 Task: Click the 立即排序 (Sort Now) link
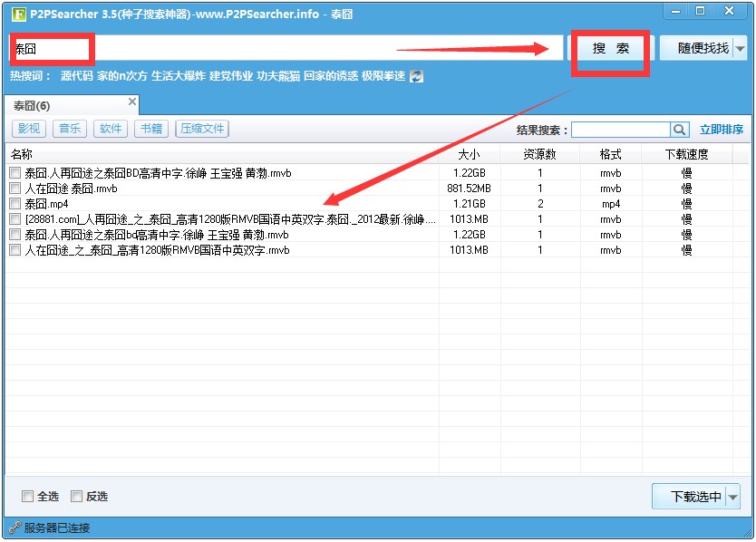tap(722, 129)
